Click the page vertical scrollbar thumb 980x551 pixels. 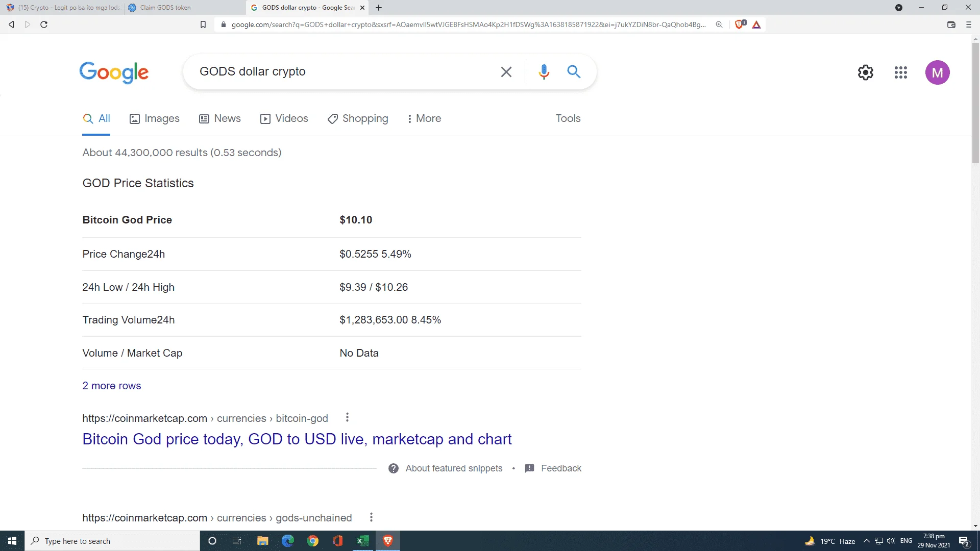pos(975,103)
